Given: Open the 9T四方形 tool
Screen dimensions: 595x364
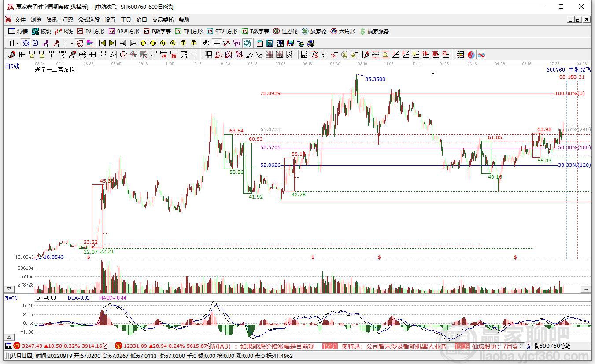Looking at the screenshot, I should 222,31.
